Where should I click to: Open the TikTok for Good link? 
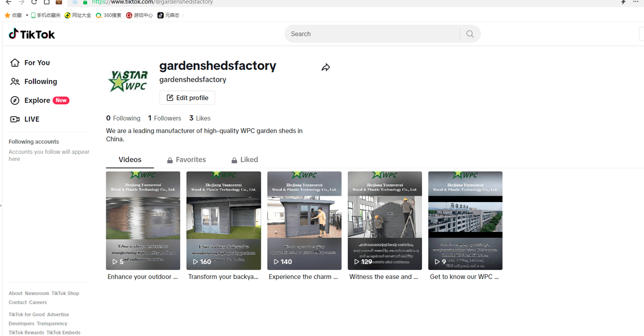[x=27, y=315]
